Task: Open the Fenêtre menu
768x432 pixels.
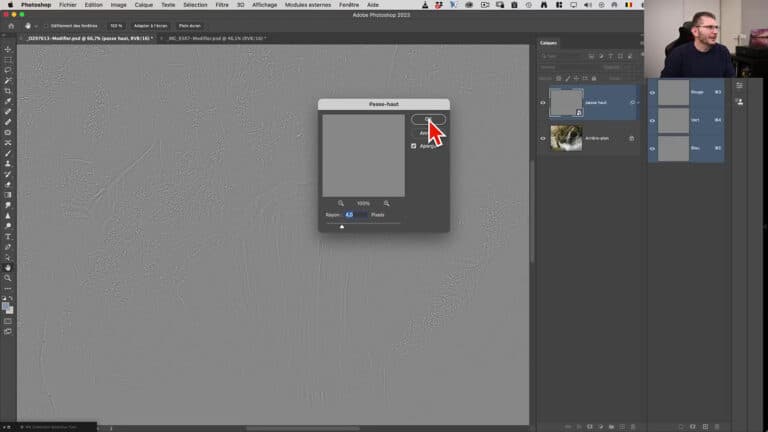Action: point(349,5)
